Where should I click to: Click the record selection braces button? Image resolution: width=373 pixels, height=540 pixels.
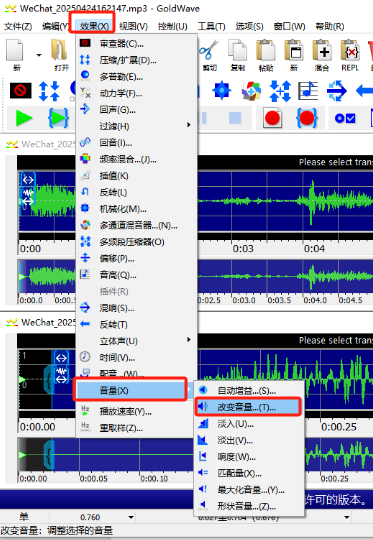pos(307,118)
